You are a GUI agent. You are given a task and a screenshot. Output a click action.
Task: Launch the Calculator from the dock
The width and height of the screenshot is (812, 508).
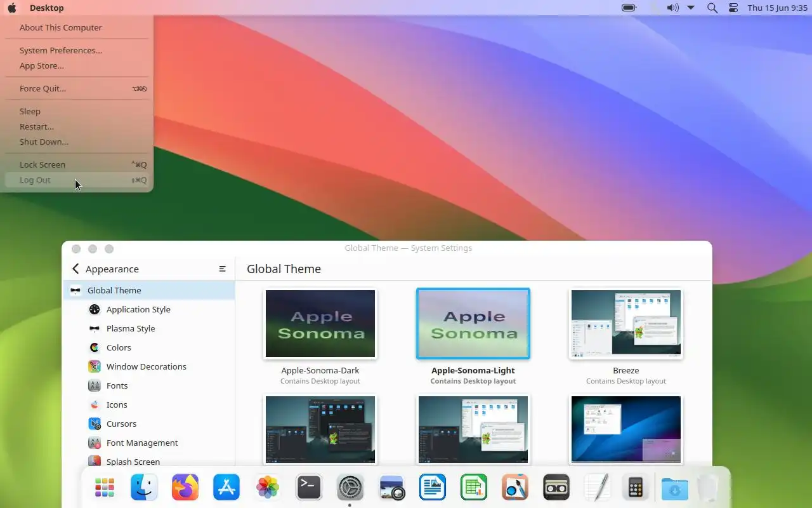click(x=636, y=488)
